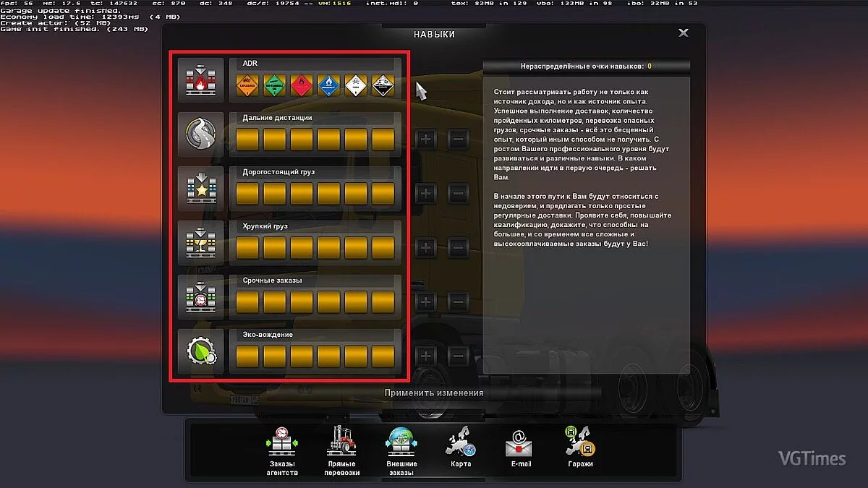
Task: Click Применить изменения button
Action: [434, 393]
